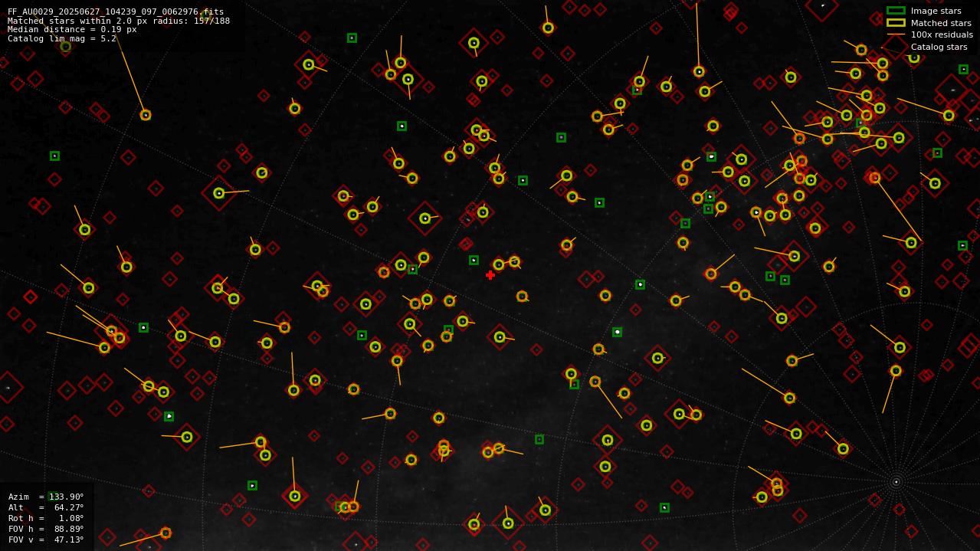980x551 pixels.
Task: Click the '100x residuals' legend label
Action: [942, 34]
